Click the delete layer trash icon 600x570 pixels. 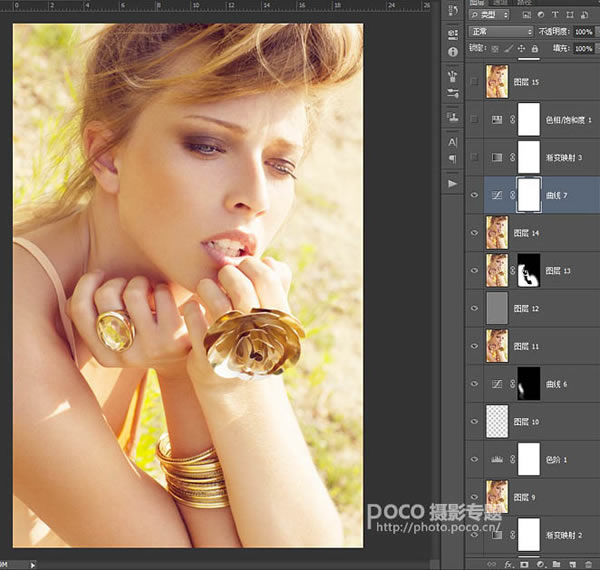[x=589, y=564]
